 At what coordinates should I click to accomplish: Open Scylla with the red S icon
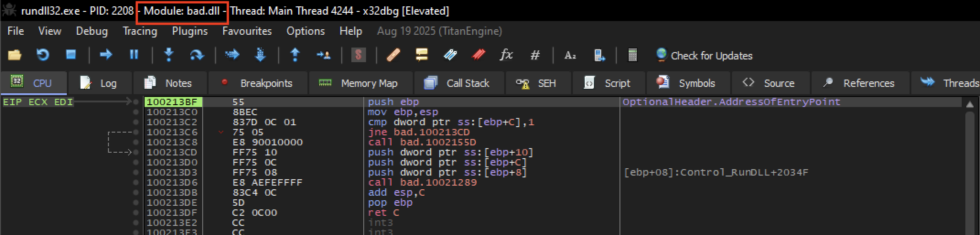coord(358,55)
